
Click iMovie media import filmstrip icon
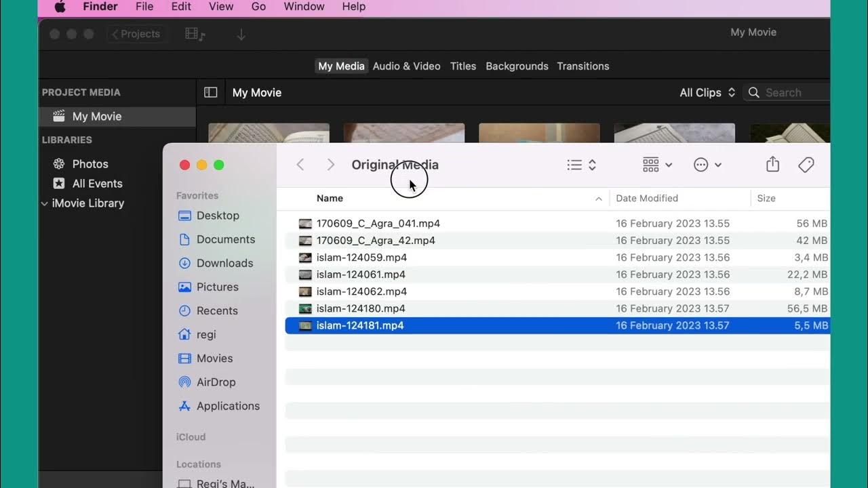tap(195, 34)
